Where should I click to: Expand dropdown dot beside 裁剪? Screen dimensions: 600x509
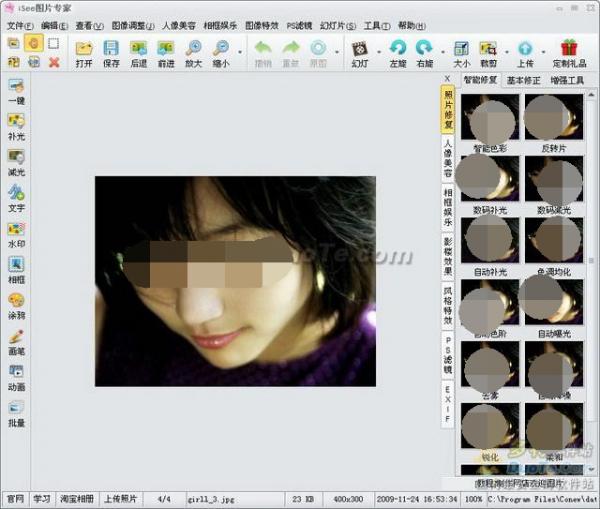click(x=507, y=51)
